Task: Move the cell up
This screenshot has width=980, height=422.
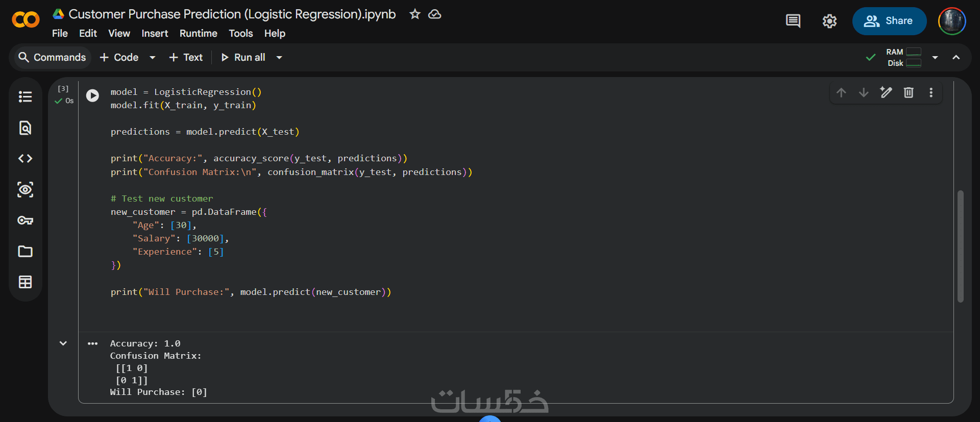Action: 841,92
